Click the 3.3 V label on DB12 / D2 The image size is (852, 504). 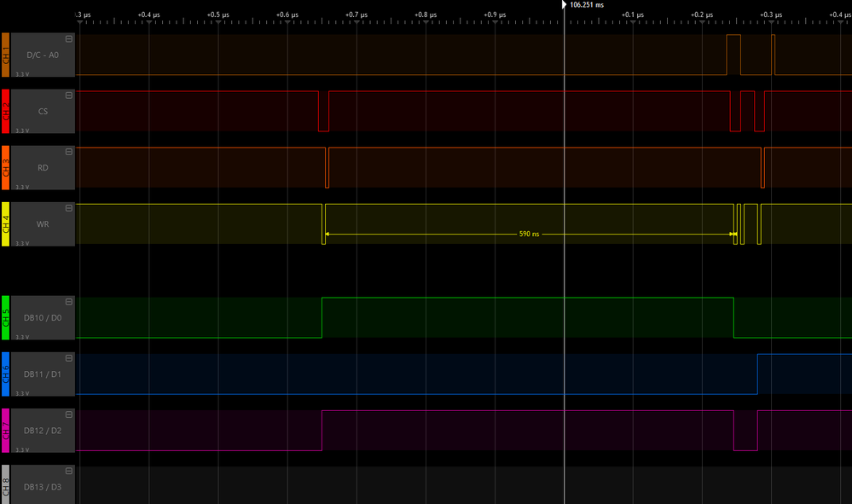[22, 450]
